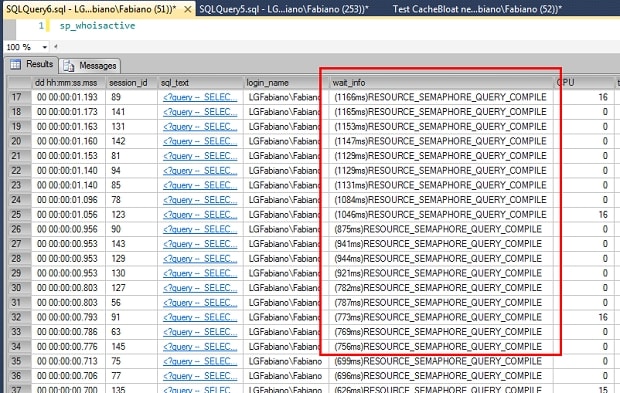This screenshot has width=620, height=393.
Task: Open sql_text query link in row 25
Action: click(200, 215)
